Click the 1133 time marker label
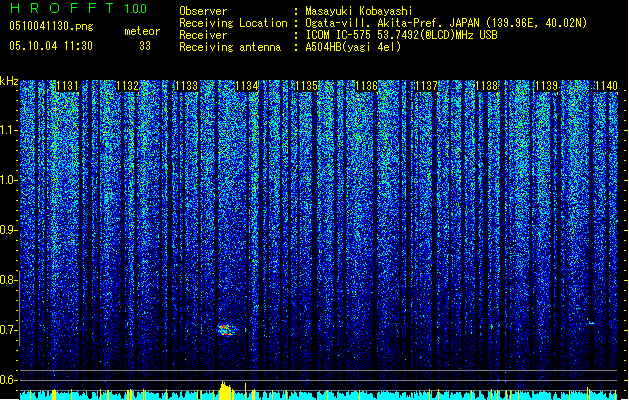 pyautogui.click(x=187, y=86)
